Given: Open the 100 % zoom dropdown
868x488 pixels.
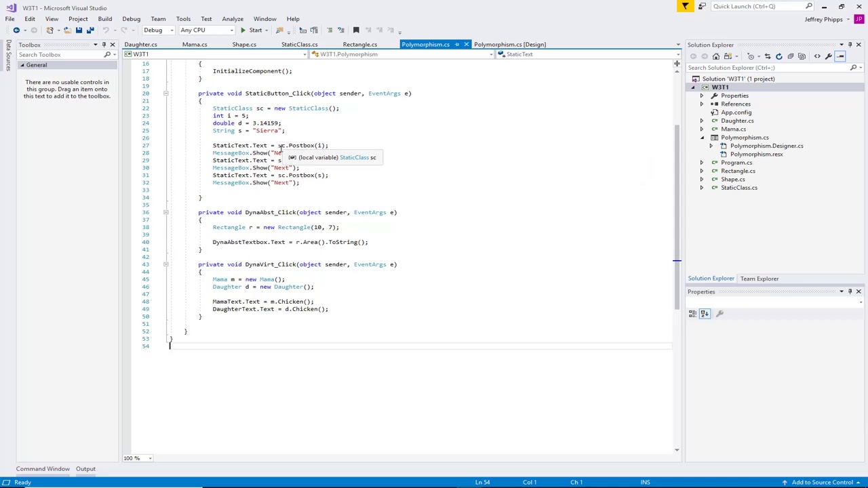Looking at the screenshot, I should 138,458.
